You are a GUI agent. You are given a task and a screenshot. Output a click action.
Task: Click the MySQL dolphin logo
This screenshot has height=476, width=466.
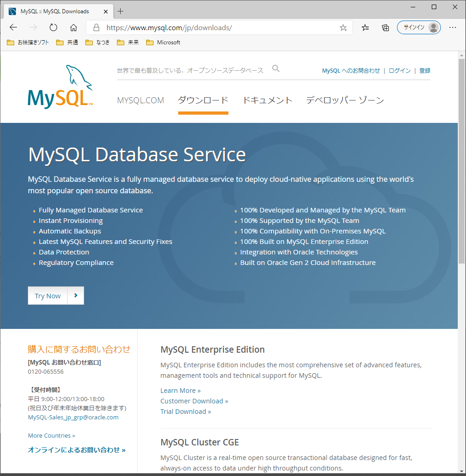click(x=60, y=85)
